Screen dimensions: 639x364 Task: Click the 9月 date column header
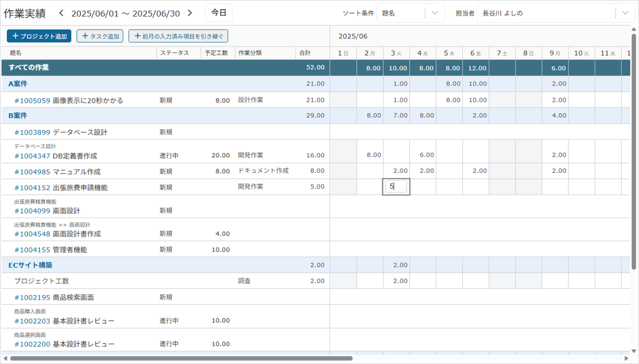pos(555,53)
